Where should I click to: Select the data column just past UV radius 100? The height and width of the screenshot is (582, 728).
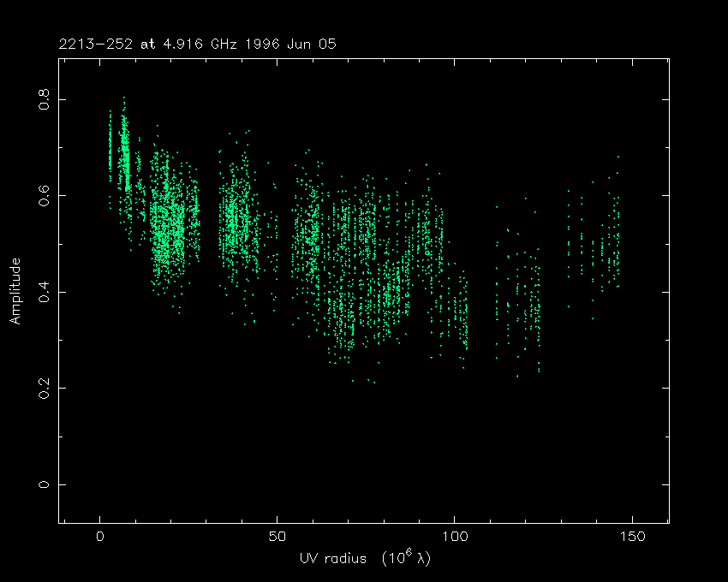pyautogui.click(x=464, y=317)
